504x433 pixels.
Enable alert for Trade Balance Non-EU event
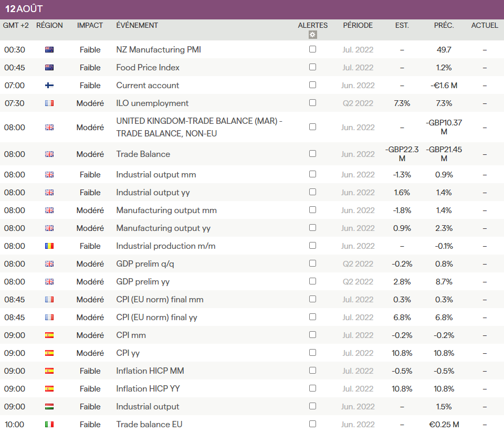312,127
